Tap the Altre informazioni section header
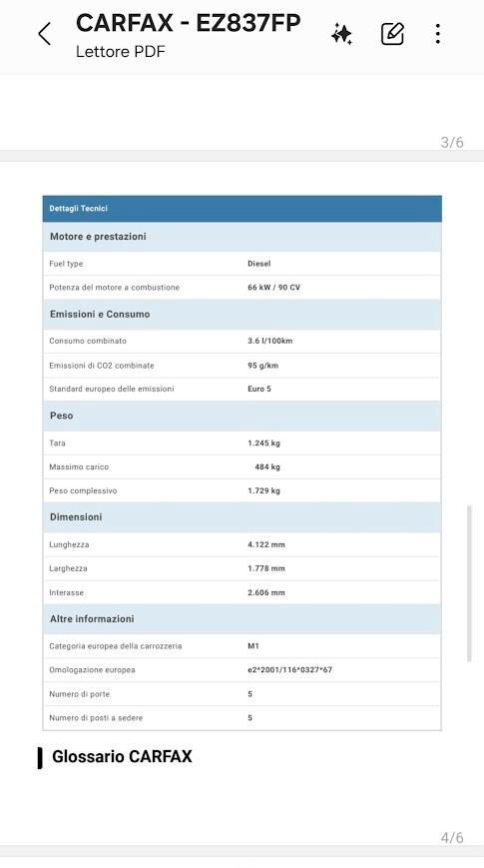Viewport: 484px width, 868px height. pos(242,619)
